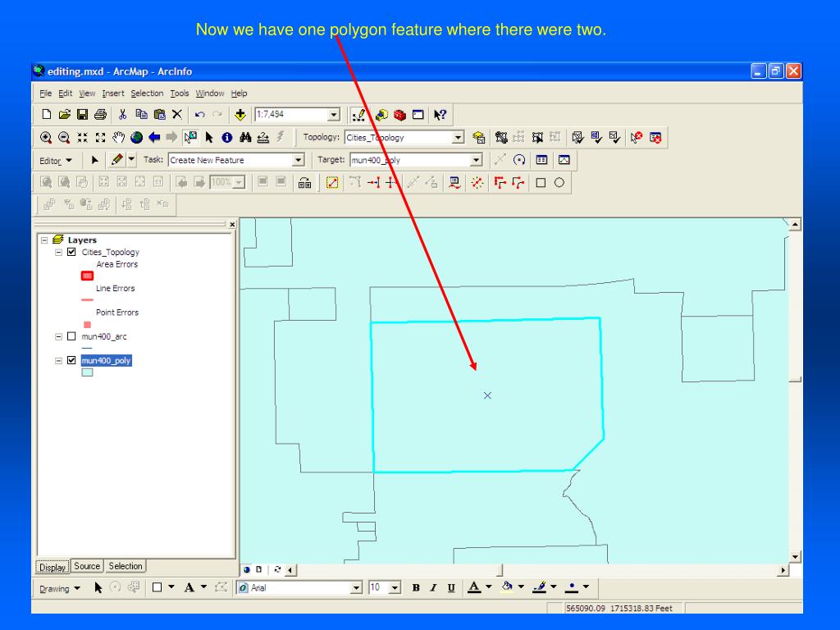Uncheck the mun400_poly layer checkbox
This screenshot has height=630, width=840.
pos(71,361)
